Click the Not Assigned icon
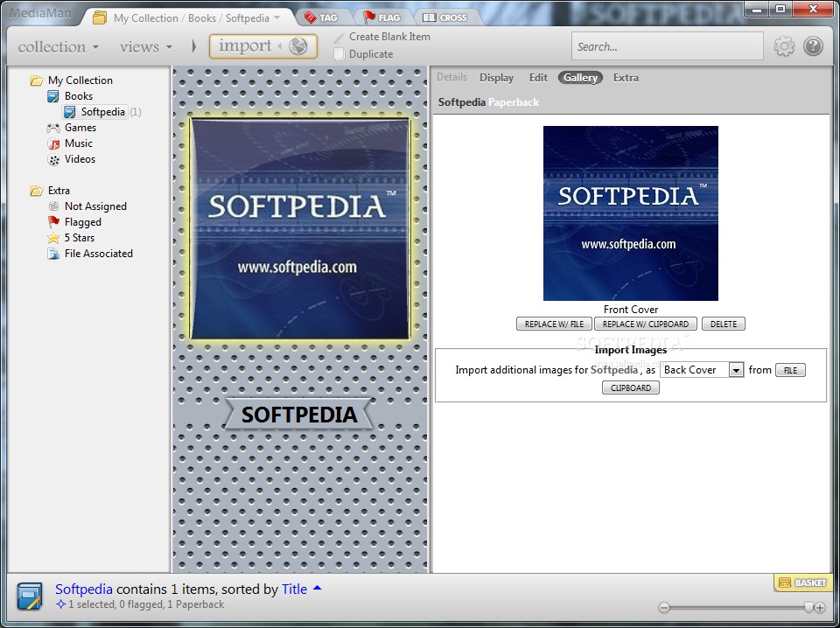This screenshot has height=628, width=840. pos(53,206)
